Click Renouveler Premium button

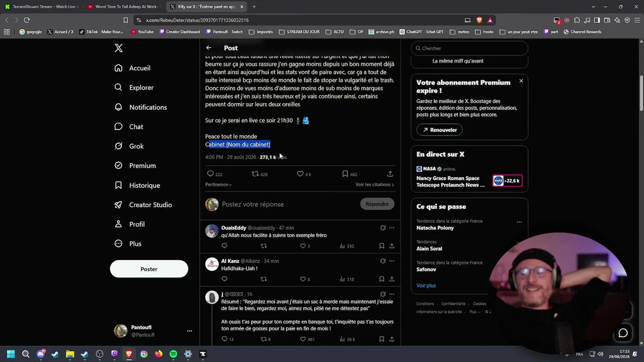[439, 130]
